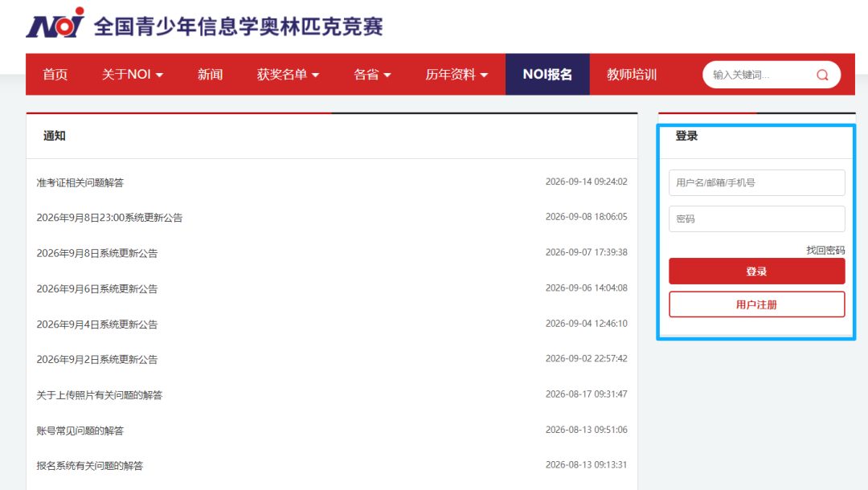The width and height of the screenshot is (868, 490).
Task: Open notice 准考证相关问题解答
Action: pyautogui.click(x=80, y=182)
